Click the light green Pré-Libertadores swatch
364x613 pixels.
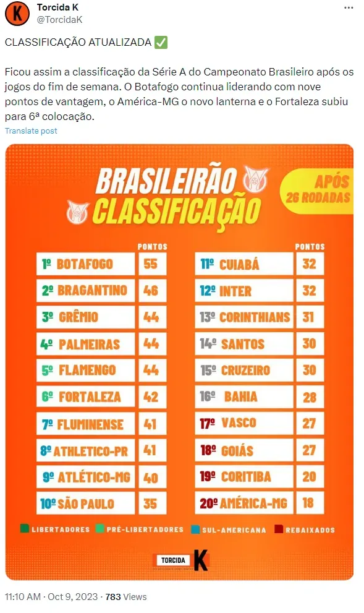pyautogui.click(x=100, y=529)
